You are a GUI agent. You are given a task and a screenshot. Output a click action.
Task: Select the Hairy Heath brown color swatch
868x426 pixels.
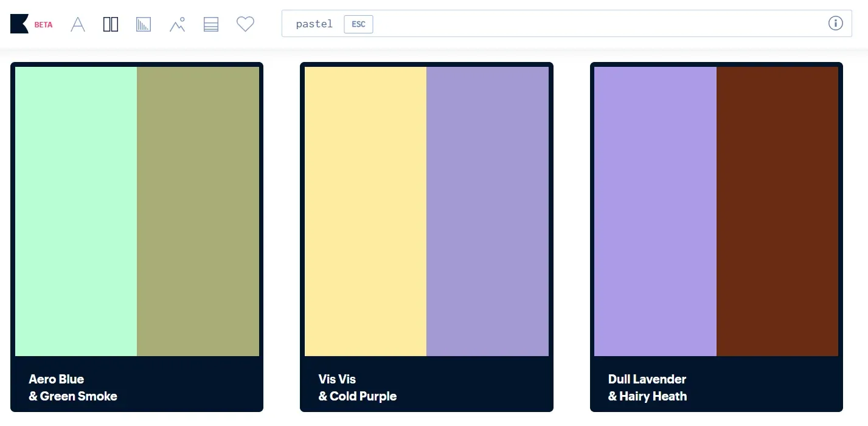pos(777,210)
